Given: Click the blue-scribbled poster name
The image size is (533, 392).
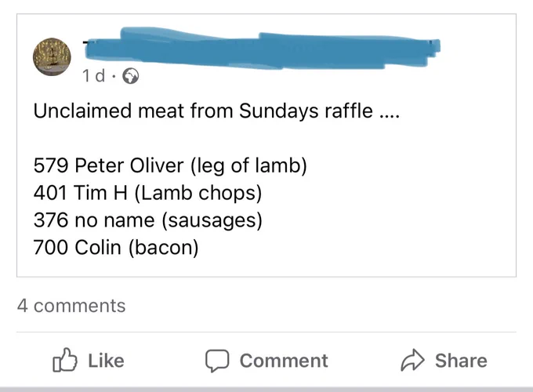Looking at the screenshot, I should pyautogui.click(x=262, y=49).
